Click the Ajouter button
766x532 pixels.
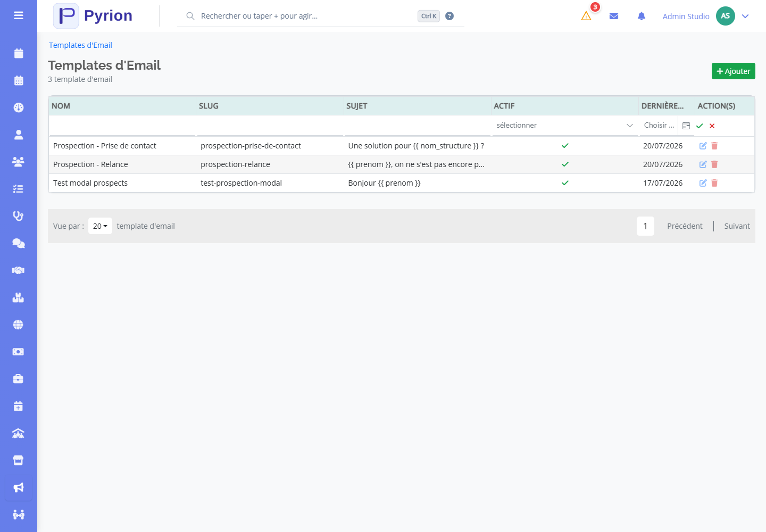click(734, 71)
